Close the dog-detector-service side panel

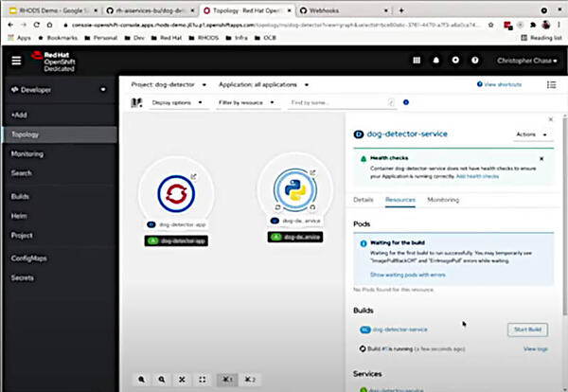(552, 120)
